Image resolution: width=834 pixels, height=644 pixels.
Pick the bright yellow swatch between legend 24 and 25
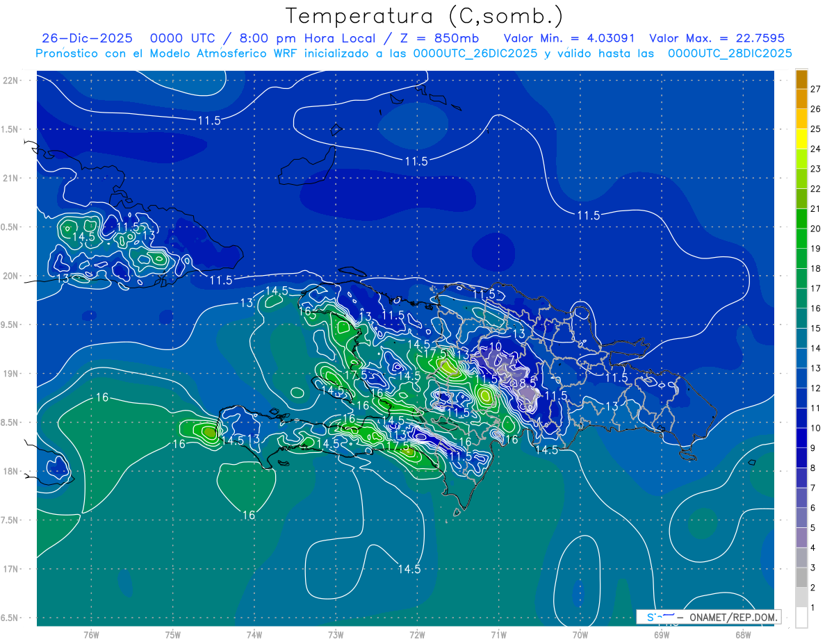801,139
